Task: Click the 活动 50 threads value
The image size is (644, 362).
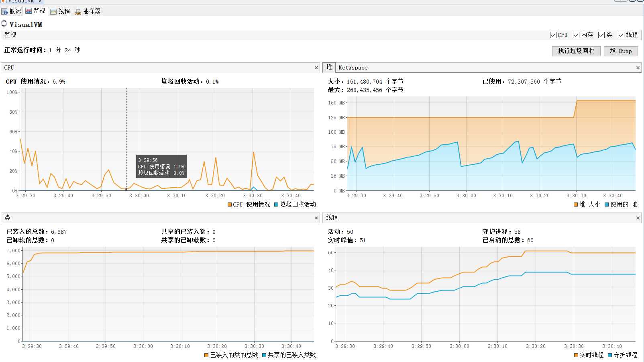Action: [350, 232]
